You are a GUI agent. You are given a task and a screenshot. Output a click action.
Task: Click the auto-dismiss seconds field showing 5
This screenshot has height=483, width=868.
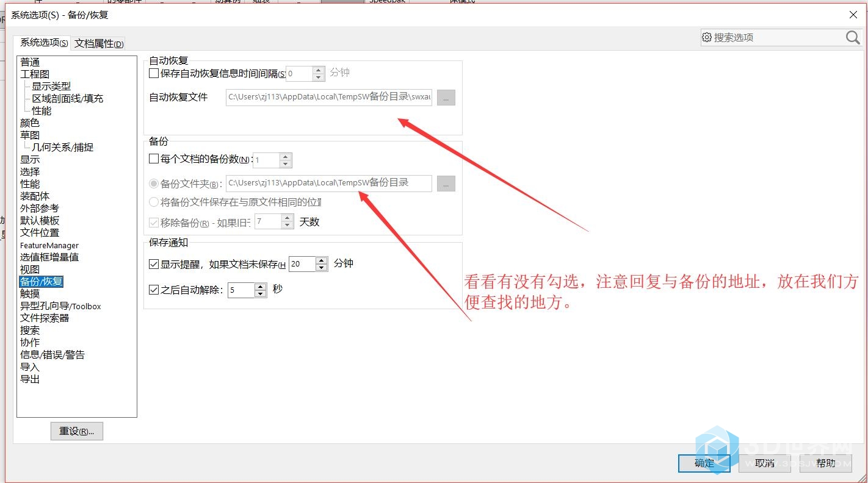tap(241, 290)
